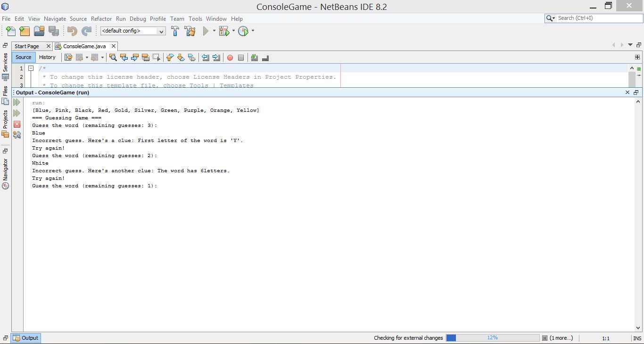Toggle rectangular selection mode in editor toolbar
Viewport: 644px width, 344px height.
(x=157, y=58)
